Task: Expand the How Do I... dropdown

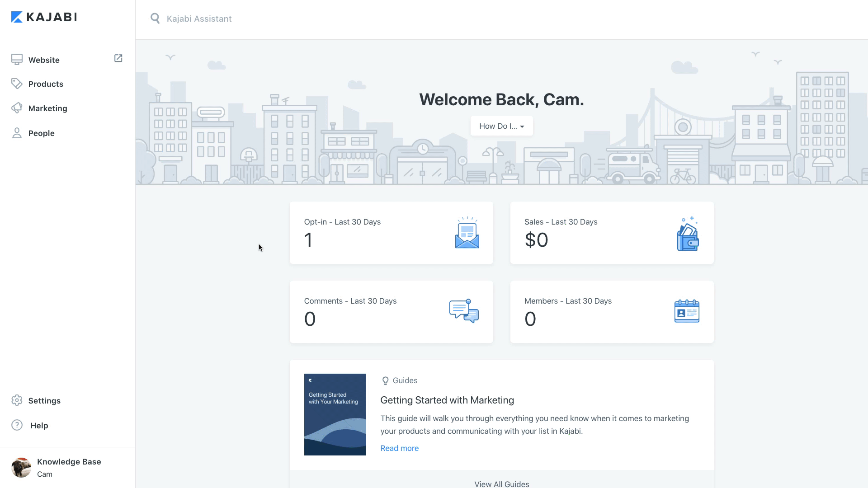Action: 501,126
